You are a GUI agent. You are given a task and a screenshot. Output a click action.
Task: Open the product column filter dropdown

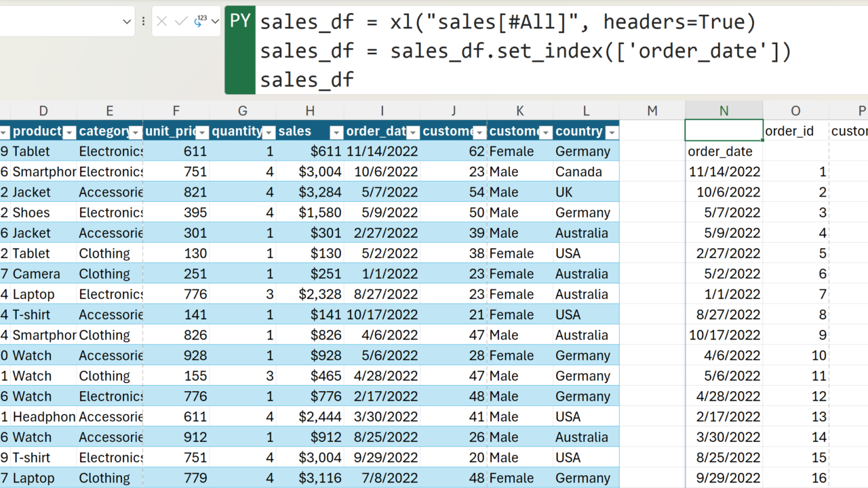pos(69,132)
